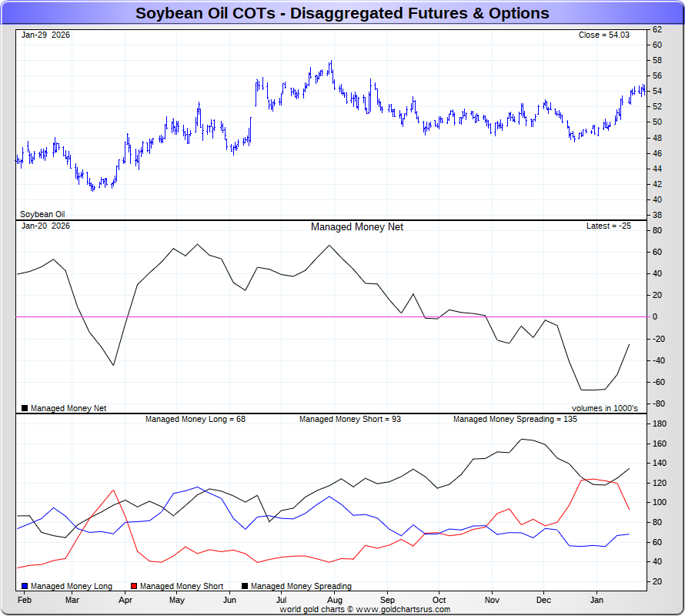Click the Soybean Oil price panel label
Viewport: 685px width, 616px height.
tap(42, 214)
